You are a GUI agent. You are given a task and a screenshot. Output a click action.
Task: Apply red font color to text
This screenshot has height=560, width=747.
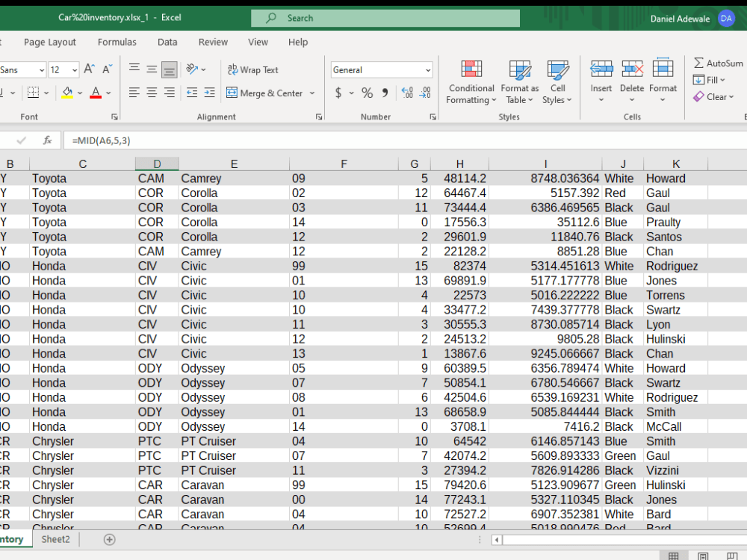96,93
